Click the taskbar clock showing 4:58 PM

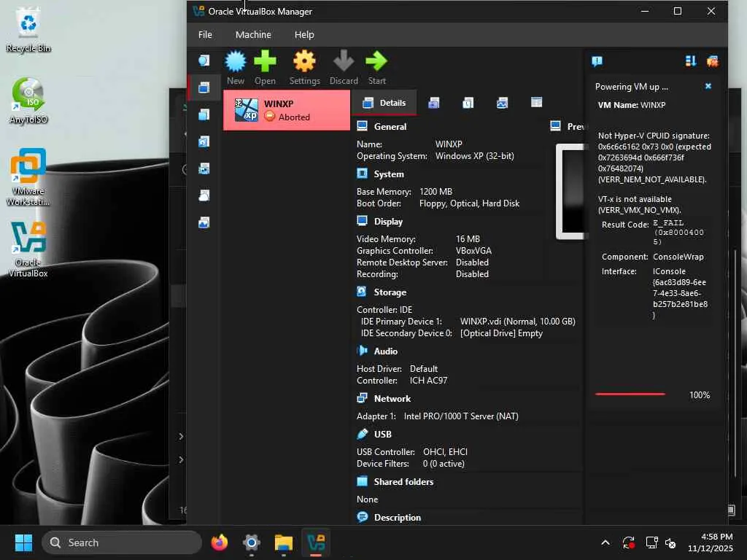(x=711, y=542)
